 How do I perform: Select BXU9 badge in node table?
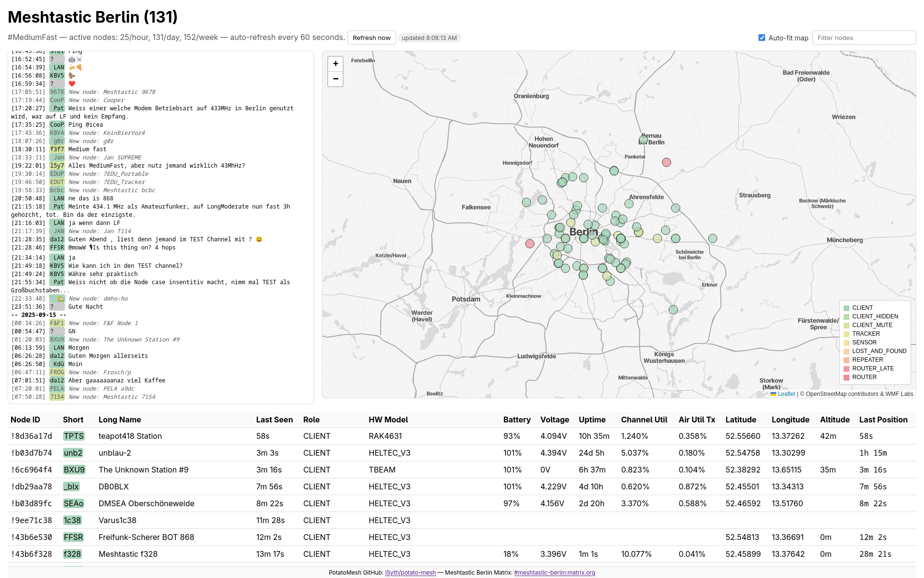[74, 470]
